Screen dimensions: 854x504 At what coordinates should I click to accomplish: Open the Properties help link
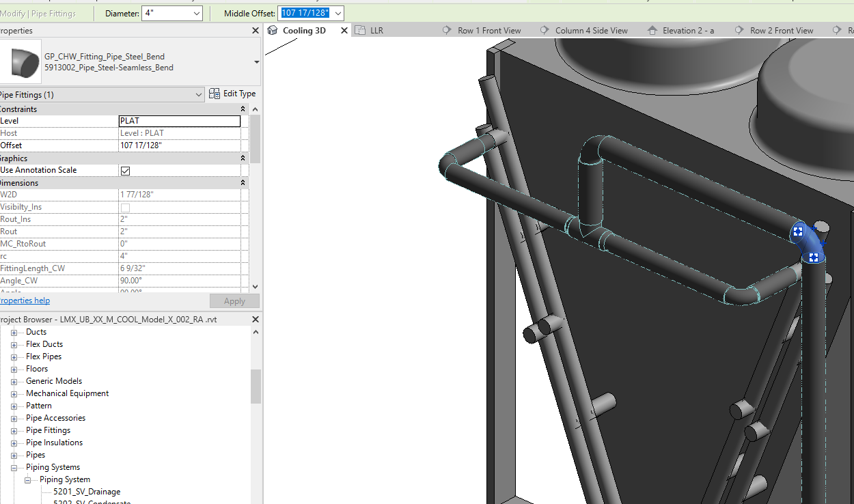click(25, 300)
